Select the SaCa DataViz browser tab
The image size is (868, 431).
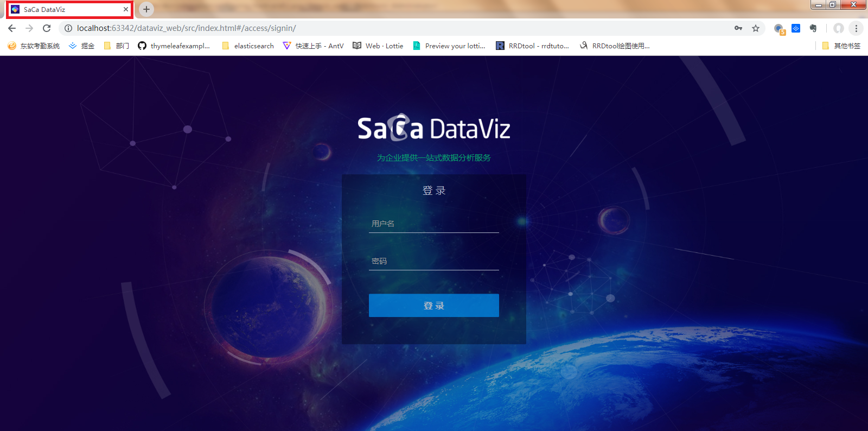point(70,9)
